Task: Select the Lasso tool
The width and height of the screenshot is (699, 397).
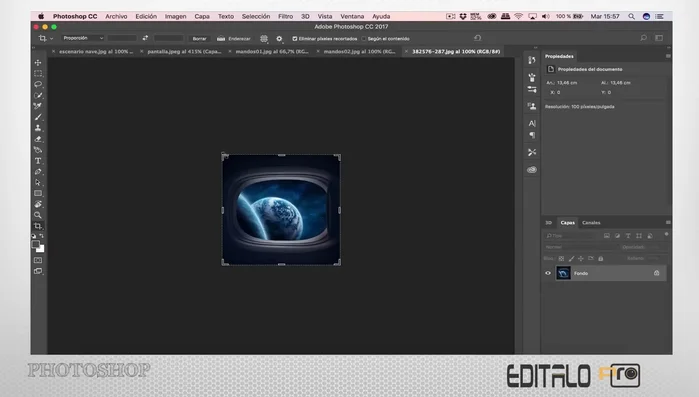Action: (38, 84)
